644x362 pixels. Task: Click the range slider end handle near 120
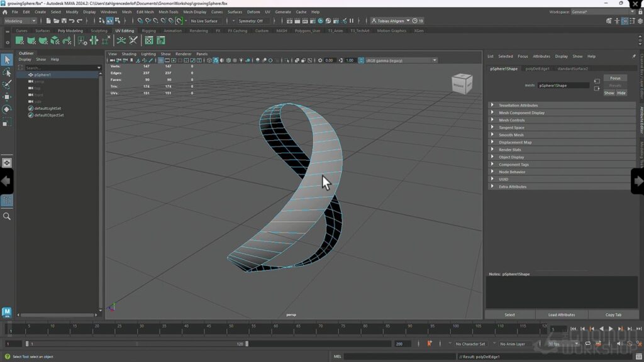click(x=247, y=344)
